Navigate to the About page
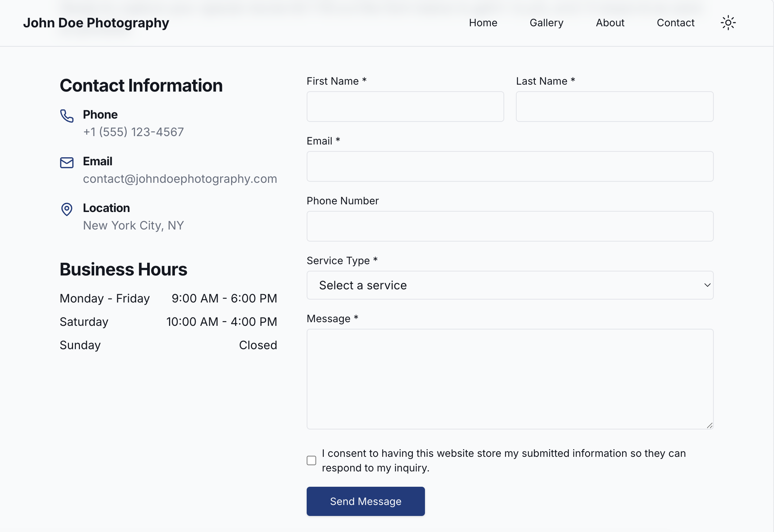The image size is (774, 532). pyautogui.click(x=610, y=23)
